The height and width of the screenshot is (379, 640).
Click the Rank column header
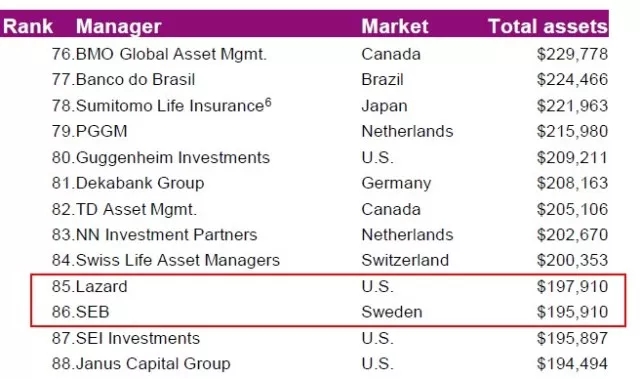pyautogui.click(x=28, y=27)
